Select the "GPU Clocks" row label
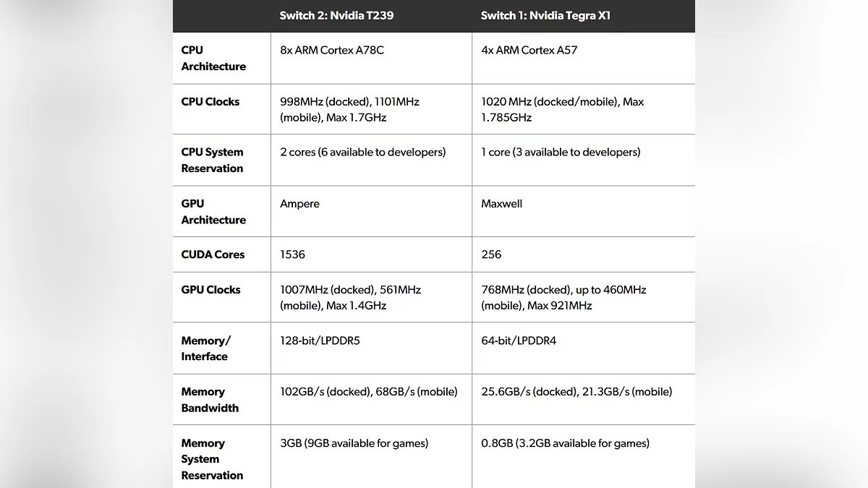The image size is (868, 488). pos(210,290)
